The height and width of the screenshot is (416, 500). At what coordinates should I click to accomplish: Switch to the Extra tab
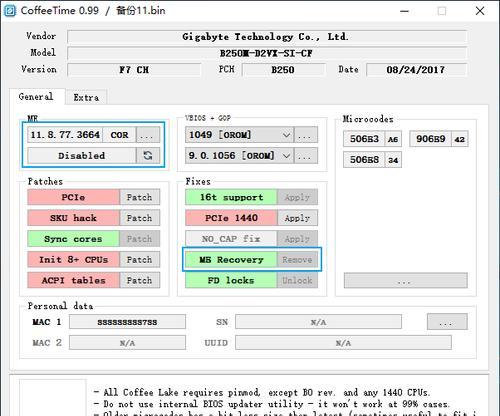86,98
